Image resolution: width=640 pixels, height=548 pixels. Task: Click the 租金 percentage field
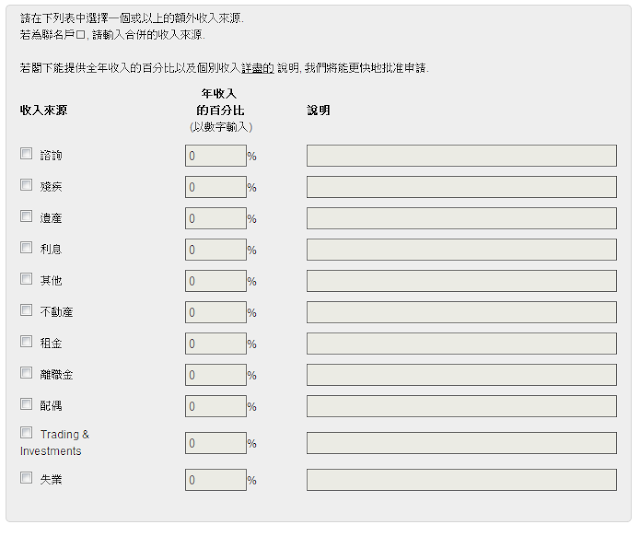tap(215, 343)
